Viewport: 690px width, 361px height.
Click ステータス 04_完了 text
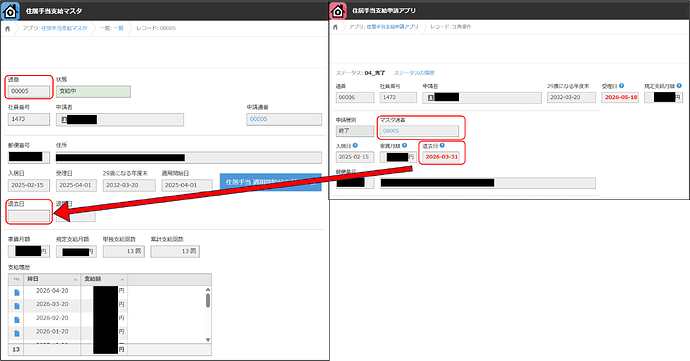[360, 73]
